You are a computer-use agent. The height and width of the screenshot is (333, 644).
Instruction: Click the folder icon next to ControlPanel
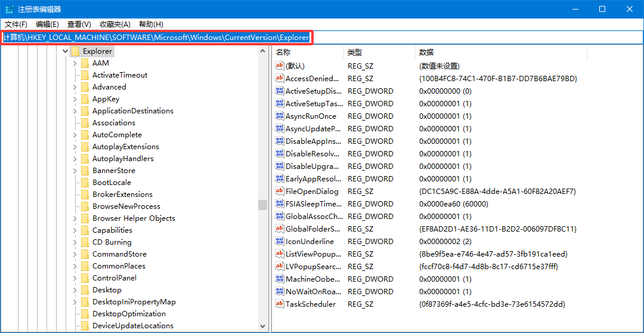click(85, 278)
